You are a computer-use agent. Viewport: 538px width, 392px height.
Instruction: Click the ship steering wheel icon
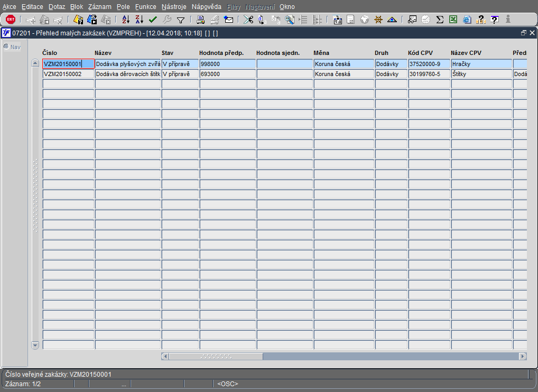pyautogui.click(x=378, y=20)
